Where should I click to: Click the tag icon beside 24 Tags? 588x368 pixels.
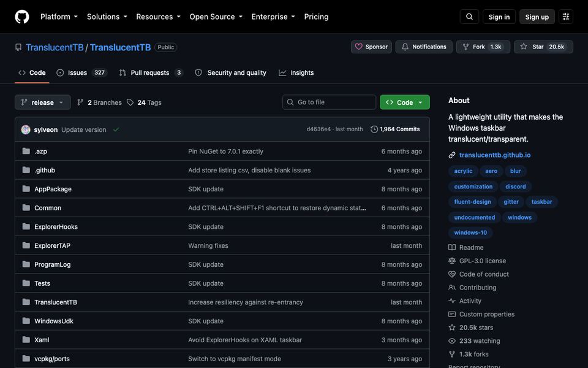pos(130,102)
